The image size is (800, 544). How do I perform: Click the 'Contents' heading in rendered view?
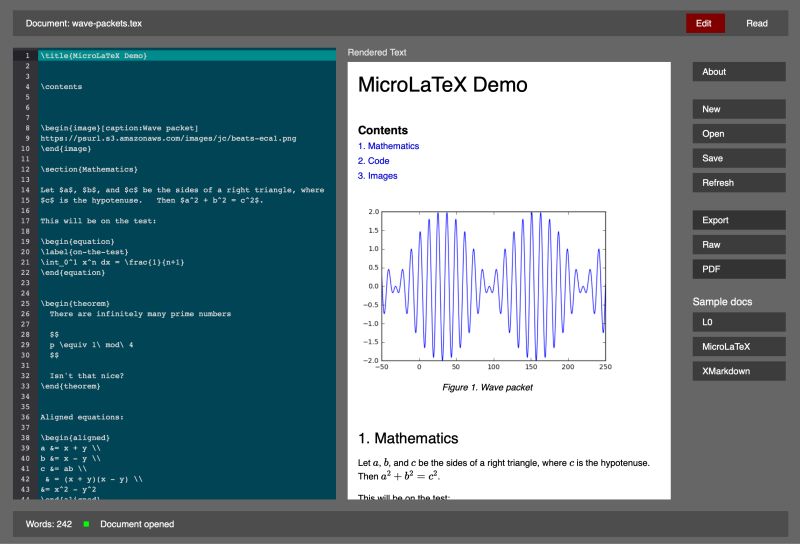click(x=383, y=130)
